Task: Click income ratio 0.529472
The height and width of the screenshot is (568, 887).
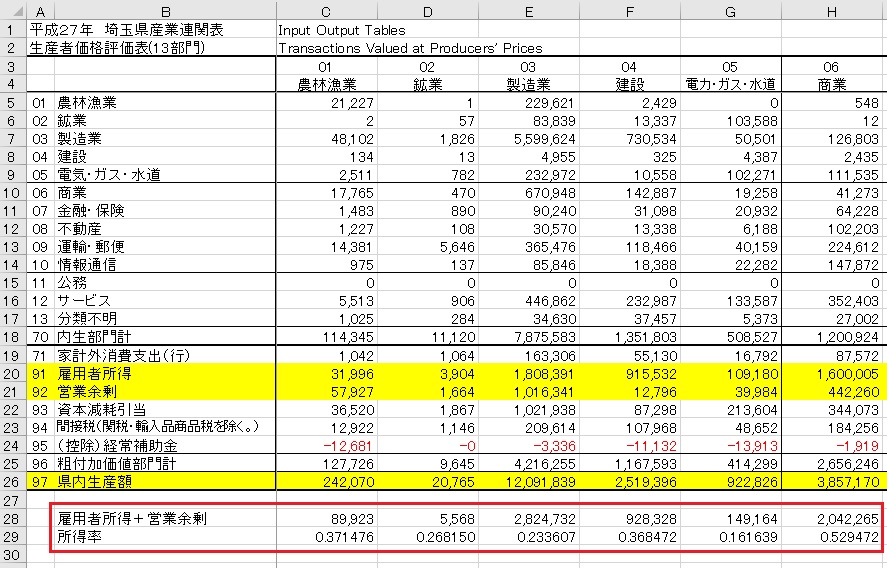Action: click(850, 537)
